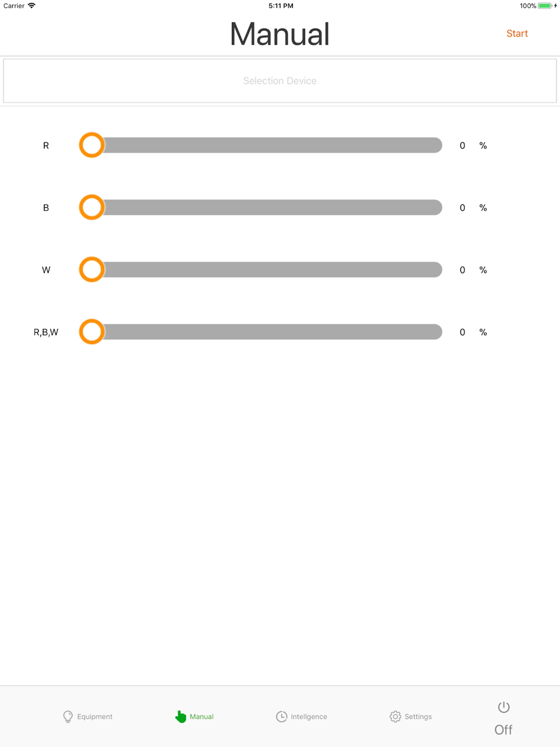Click the middle of the R slider track
The image size is (560, 747).
(261, 145)
